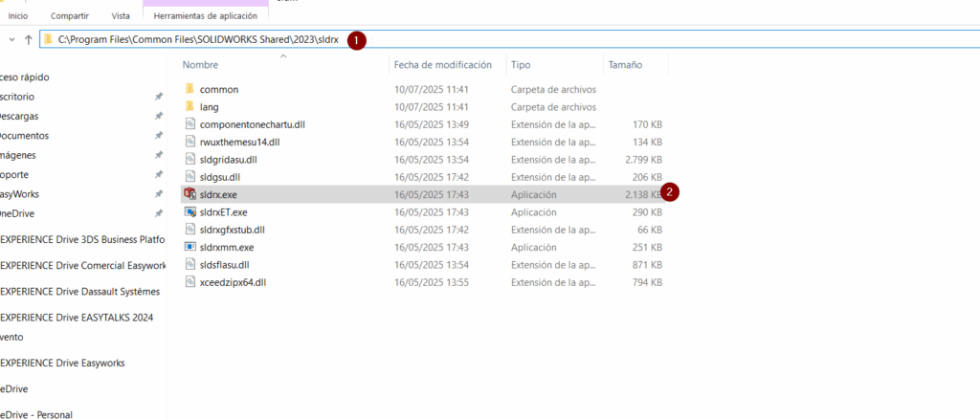Open 3DEXPERIENCE Drive 3DS Business Platform
The width and height of the screenshot is (980, 419).
pyautogui.click(x=82, y=239)
